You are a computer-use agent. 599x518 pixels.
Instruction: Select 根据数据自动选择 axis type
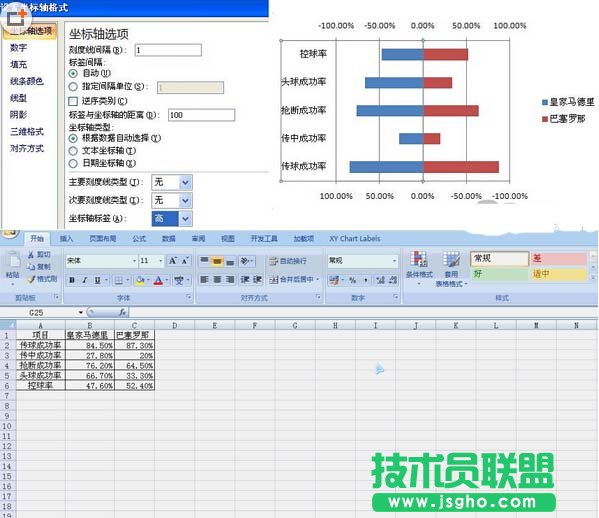(x=73, y=138)
